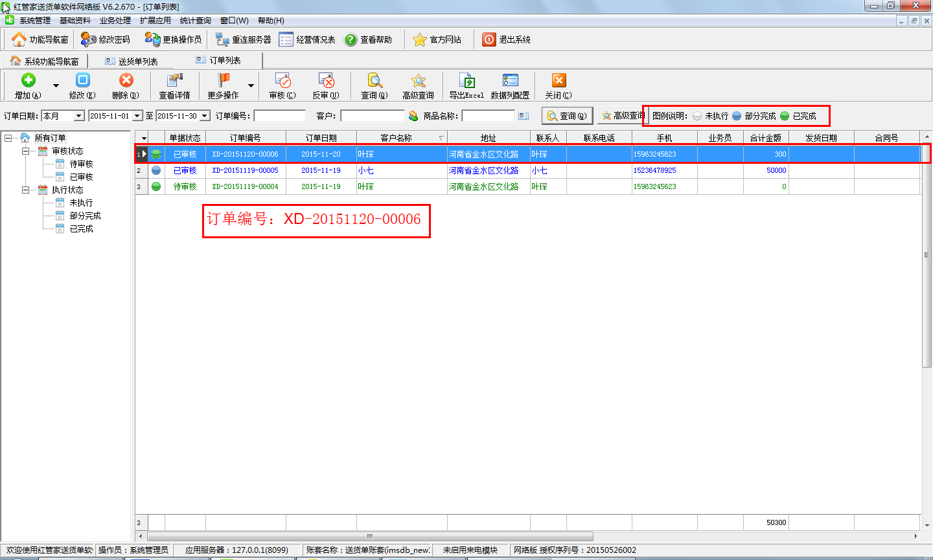Click the horizontal scrollbar thumb at the bottom

[x=369, y=536]
